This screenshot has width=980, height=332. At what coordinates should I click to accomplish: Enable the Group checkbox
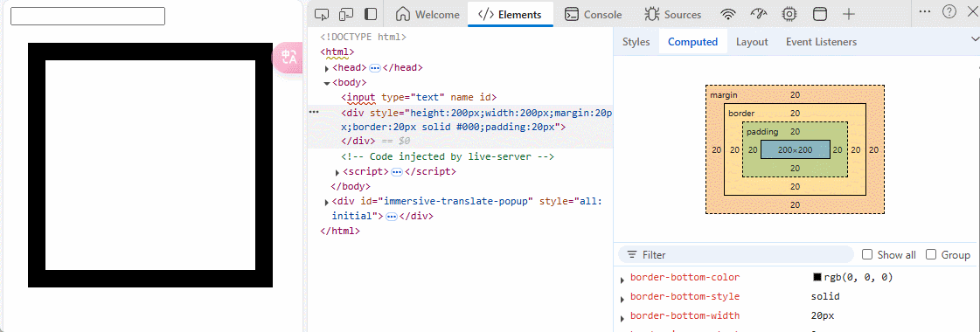pyautogui.click(x=931, y=254)
